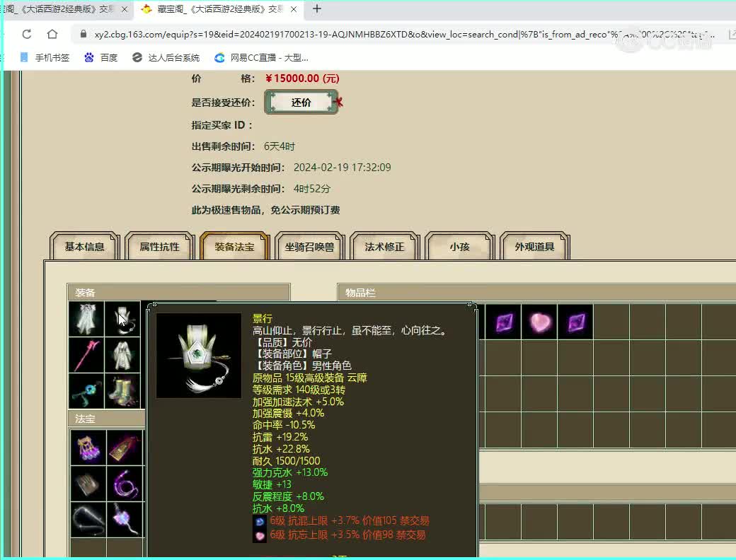
Task: Click the 指定买家 ID label
Action: click(222, 125)
